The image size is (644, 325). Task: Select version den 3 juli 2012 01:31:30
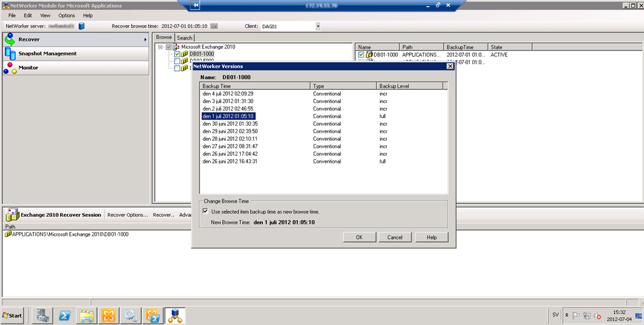(x=228, y=101)
